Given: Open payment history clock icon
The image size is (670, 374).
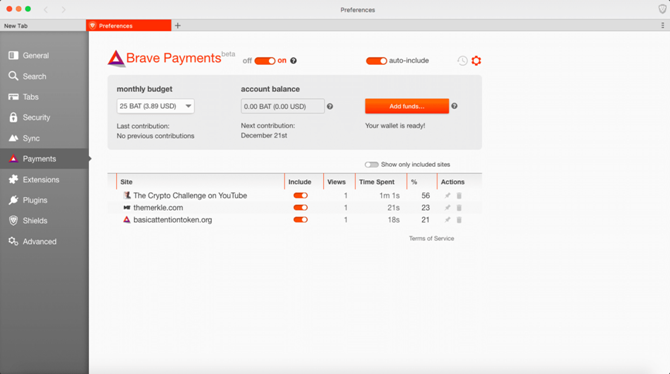Looking at the screenshot, I should click(x=462, y=61).
